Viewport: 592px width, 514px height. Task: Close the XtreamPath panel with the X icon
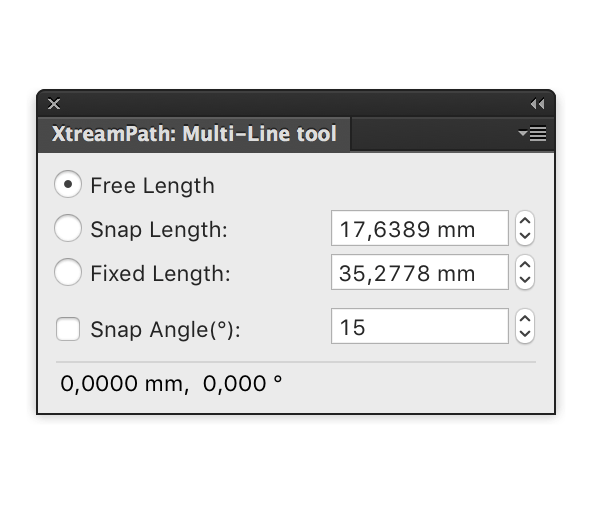point(54,103)
